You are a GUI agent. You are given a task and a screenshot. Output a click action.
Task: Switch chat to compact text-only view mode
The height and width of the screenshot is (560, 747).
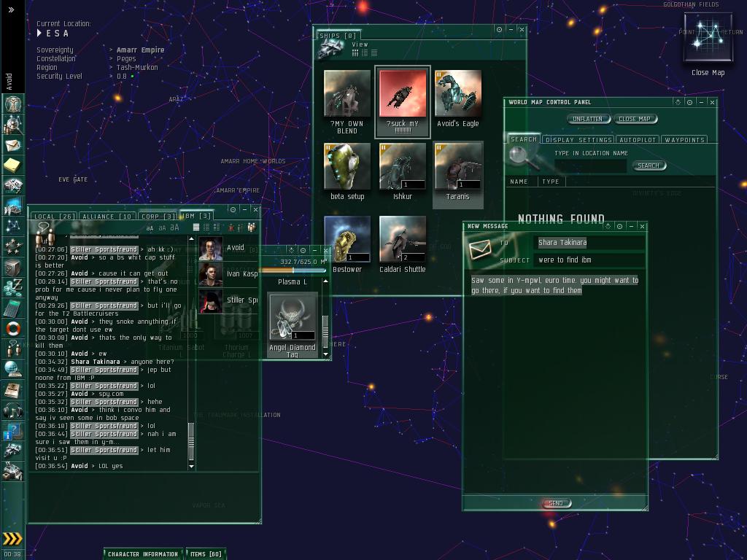click(196, 227)
